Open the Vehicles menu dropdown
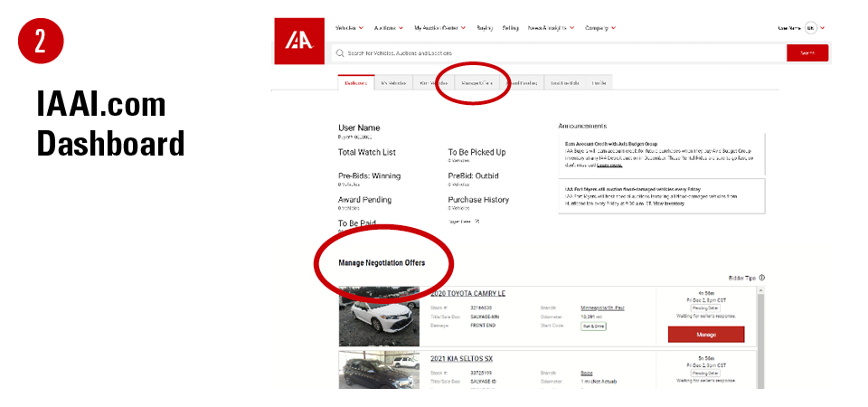The height and width of the screenshot is (407, 868). coord(350,28)
